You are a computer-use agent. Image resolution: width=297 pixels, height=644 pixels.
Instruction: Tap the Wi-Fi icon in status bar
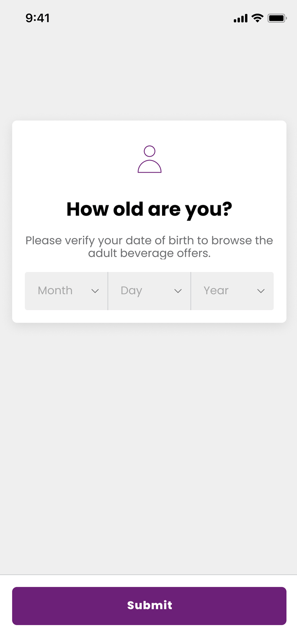[257, 18]
